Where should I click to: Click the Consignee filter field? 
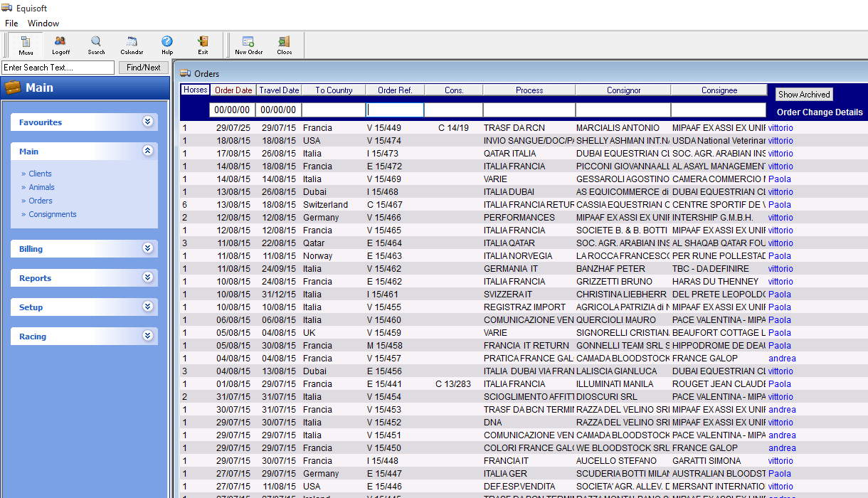(719, 110)
